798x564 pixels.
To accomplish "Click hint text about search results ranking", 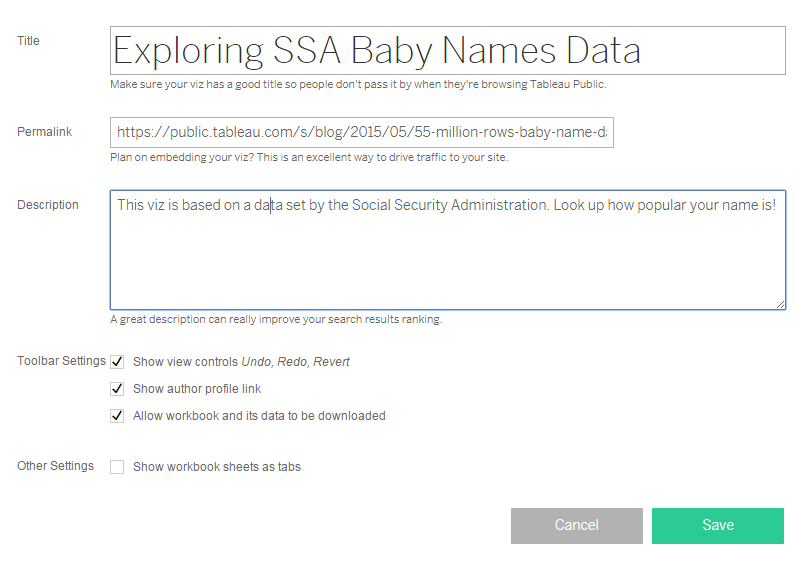I will (276, 320).
